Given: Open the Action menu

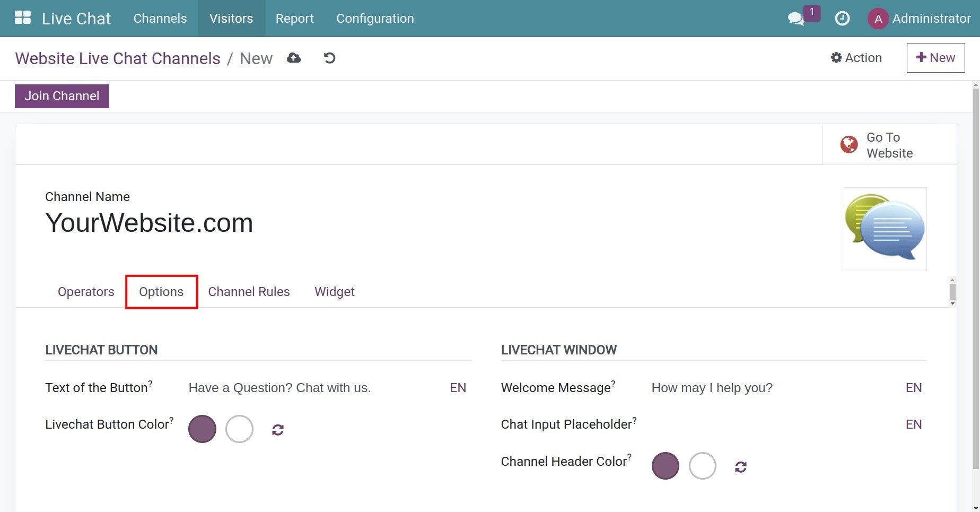Looking at the screenshot, I should tap(855, 58).
